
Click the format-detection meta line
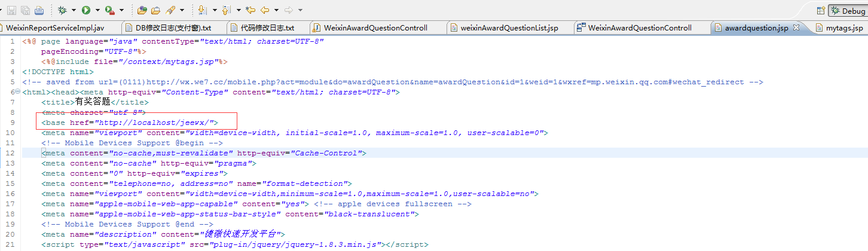(197, 183)
